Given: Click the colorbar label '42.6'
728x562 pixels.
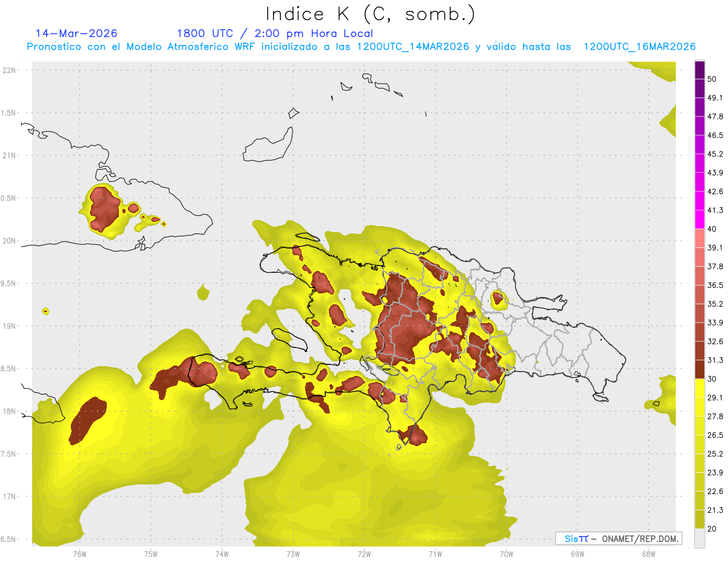Looking at the screenshot, I should pos(715,192).
